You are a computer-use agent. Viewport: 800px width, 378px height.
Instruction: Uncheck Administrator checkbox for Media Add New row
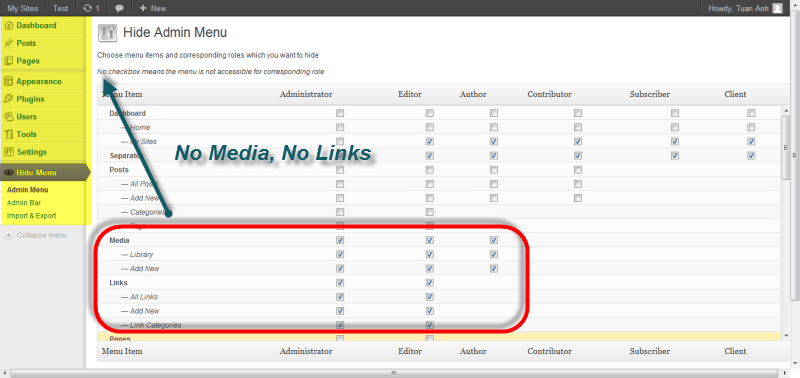pos(340,268)
